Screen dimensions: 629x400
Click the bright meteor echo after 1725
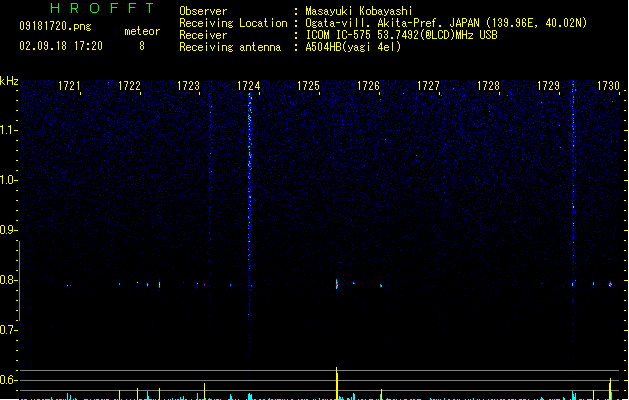[337, 284]
